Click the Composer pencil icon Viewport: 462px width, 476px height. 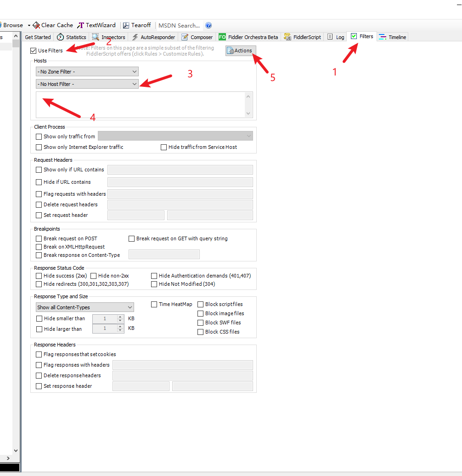185,37
